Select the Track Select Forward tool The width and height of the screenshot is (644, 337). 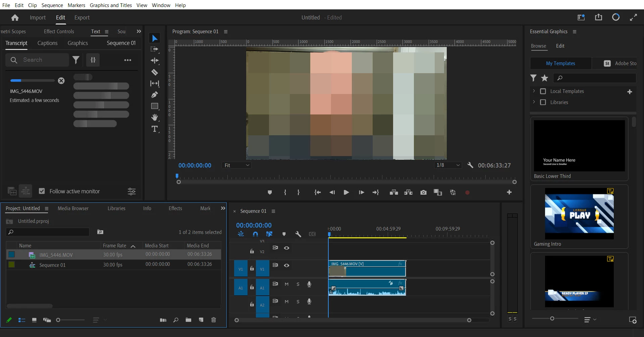(155, 49)
